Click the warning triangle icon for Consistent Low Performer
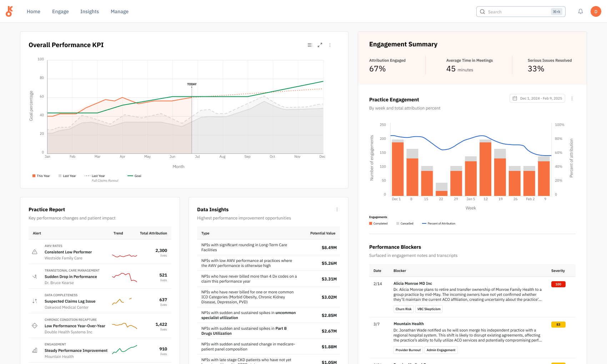The width and height of the screenshot is (607, 364). click(35, 252)
